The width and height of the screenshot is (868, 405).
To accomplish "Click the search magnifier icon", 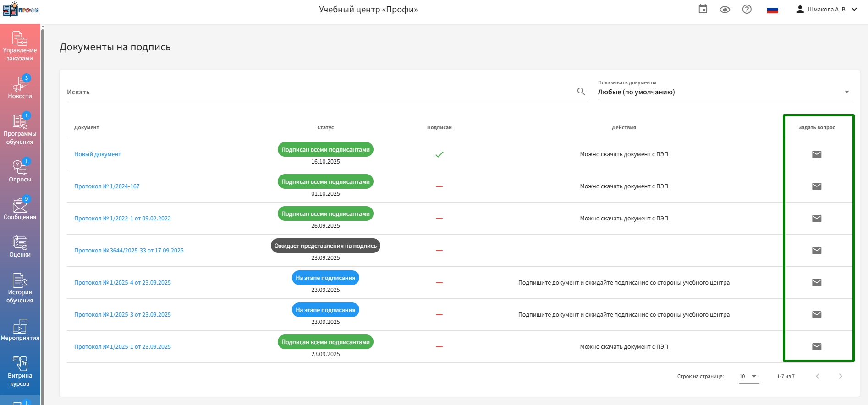I will tap(581, 92).
